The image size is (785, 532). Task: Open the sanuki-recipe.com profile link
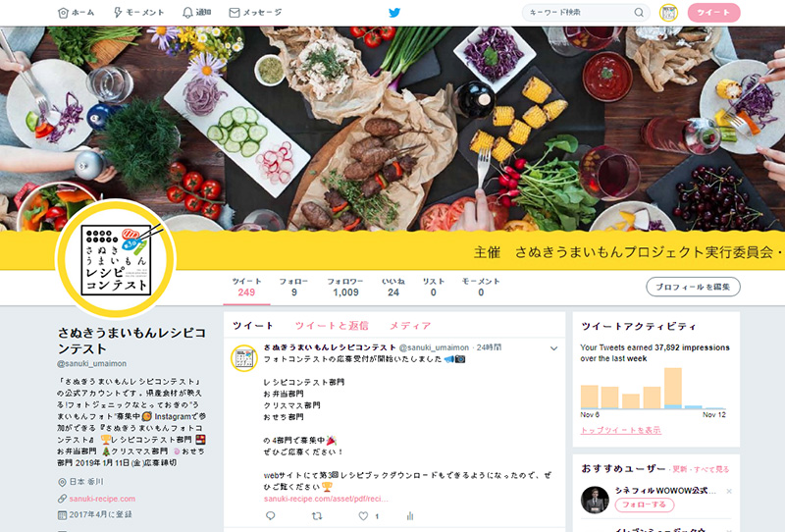pos(102,499)
